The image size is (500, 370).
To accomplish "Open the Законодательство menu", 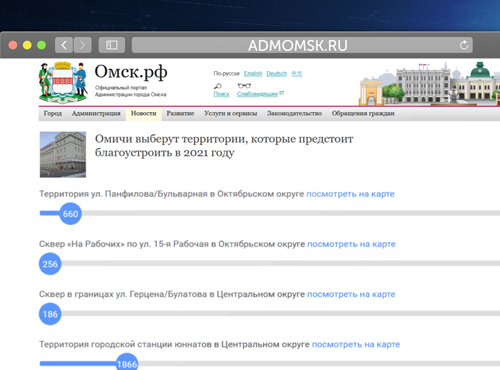I will tap(294, 114).
